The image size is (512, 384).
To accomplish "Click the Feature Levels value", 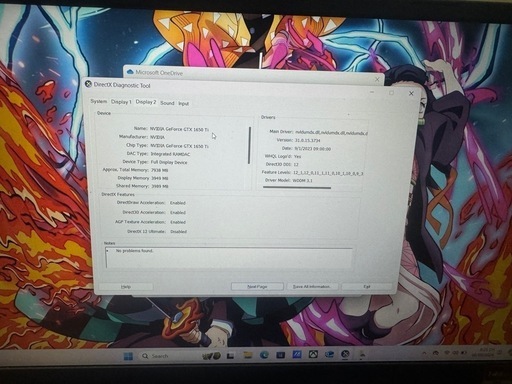I will (x=328, y=173).
